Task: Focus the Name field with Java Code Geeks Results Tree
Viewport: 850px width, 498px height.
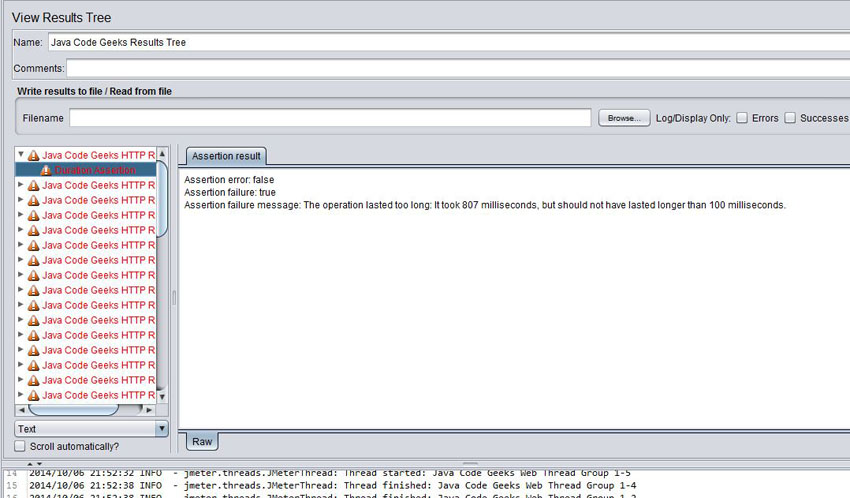Action: coord(449,42)
